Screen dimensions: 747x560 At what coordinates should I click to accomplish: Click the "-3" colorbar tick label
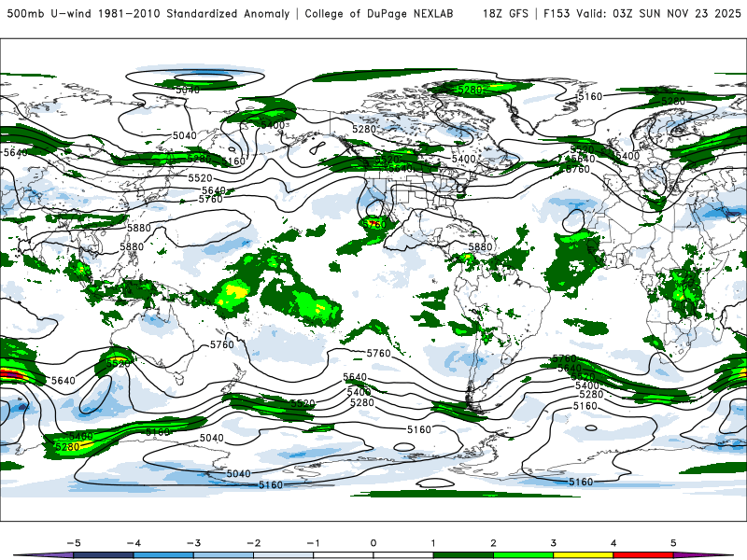coord(193,543)
